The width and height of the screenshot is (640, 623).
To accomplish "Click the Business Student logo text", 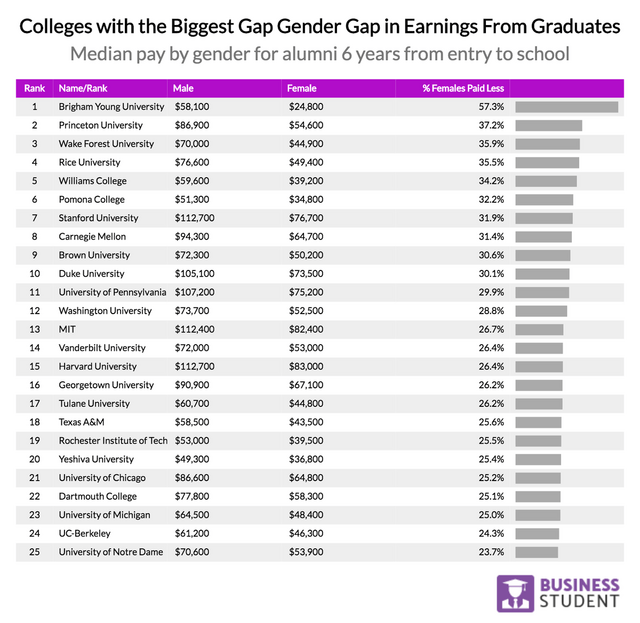I will (x=578, y=591).
